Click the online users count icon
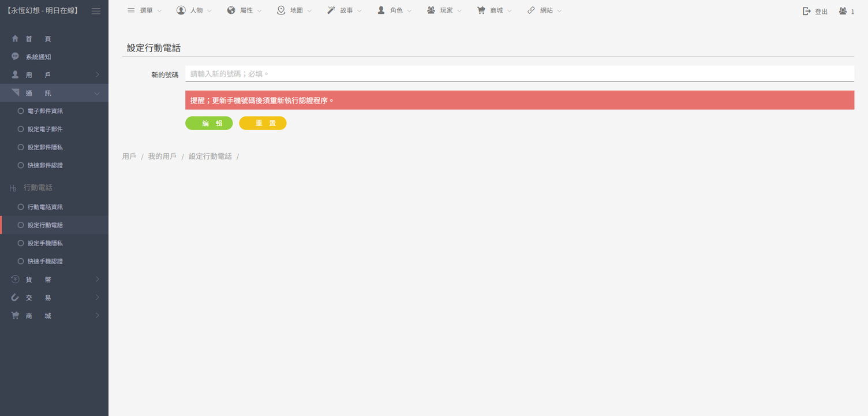Image resolution: width=868 pixels, height=416 pixels. [x=843, y=11]
